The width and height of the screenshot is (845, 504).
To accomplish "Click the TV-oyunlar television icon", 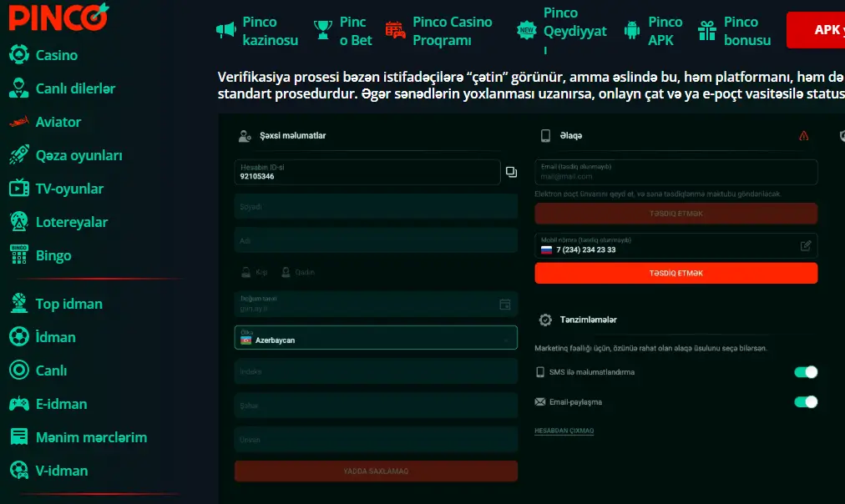I will (x=19, y=189).
